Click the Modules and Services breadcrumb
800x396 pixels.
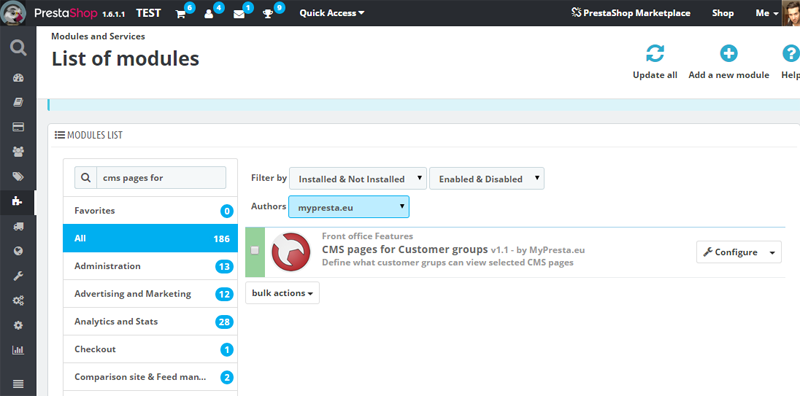pos(98,36)
